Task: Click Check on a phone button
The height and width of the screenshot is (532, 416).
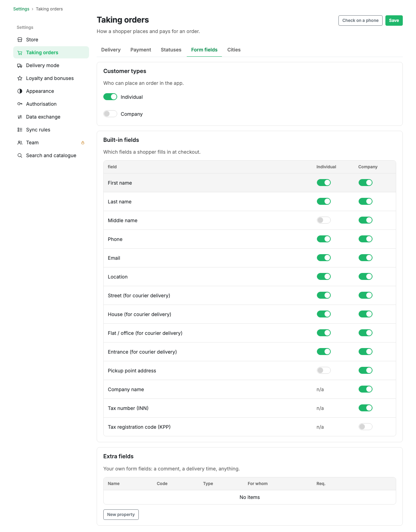Action: click(360, 21)
